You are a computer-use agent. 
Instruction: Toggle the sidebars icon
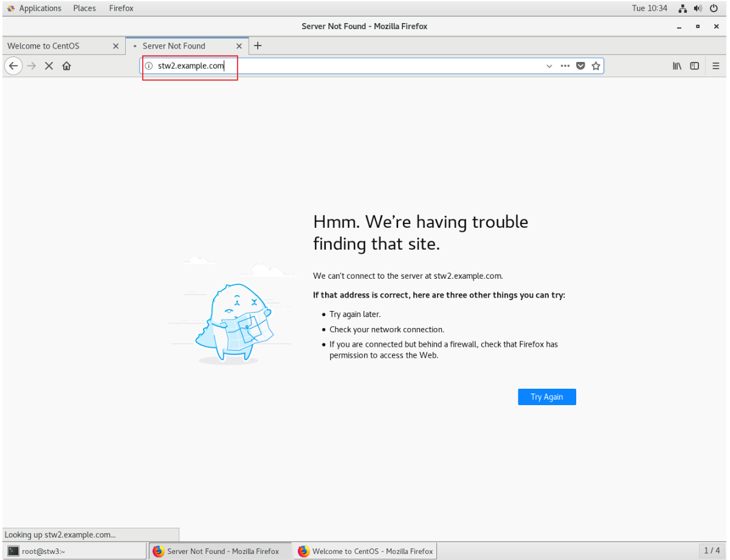tap(694, 66)
